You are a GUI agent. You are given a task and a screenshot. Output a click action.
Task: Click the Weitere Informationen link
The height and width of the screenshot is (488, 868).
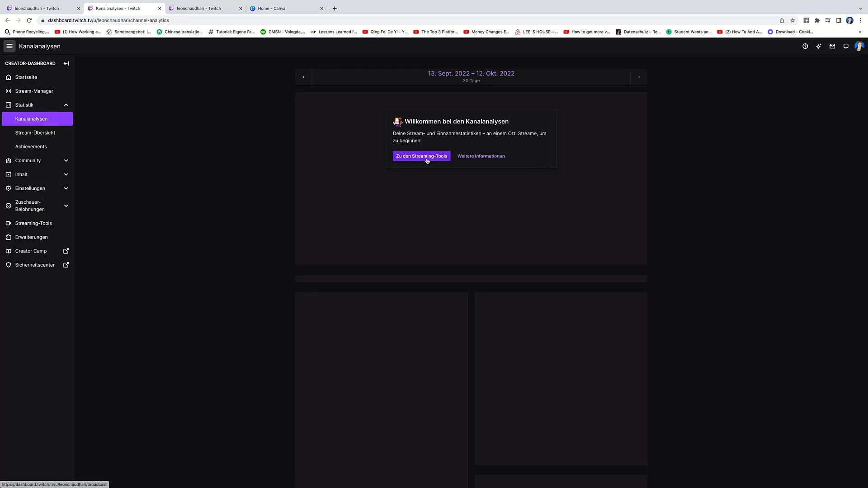(481, 155)
